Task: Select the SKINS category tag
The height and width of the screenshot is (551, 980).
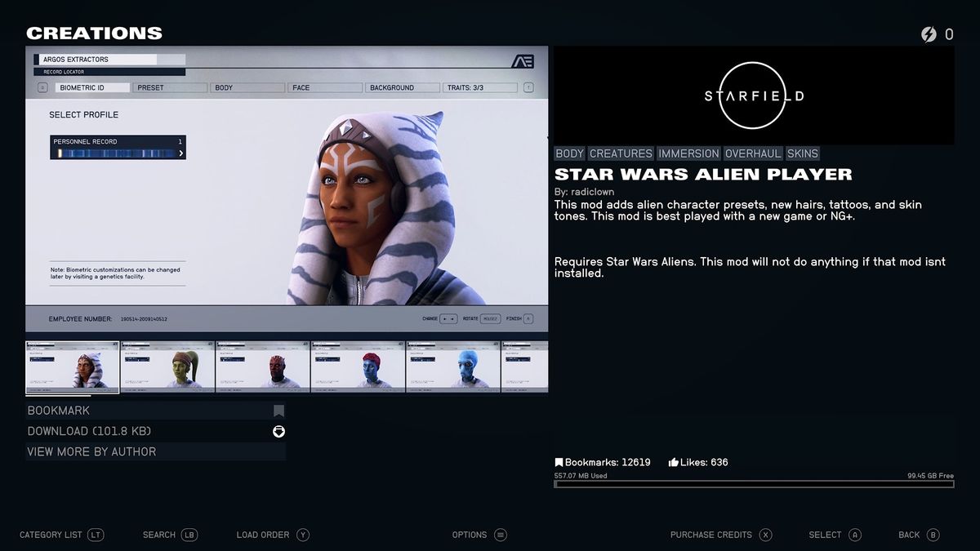Action: [x=803, y=153]
